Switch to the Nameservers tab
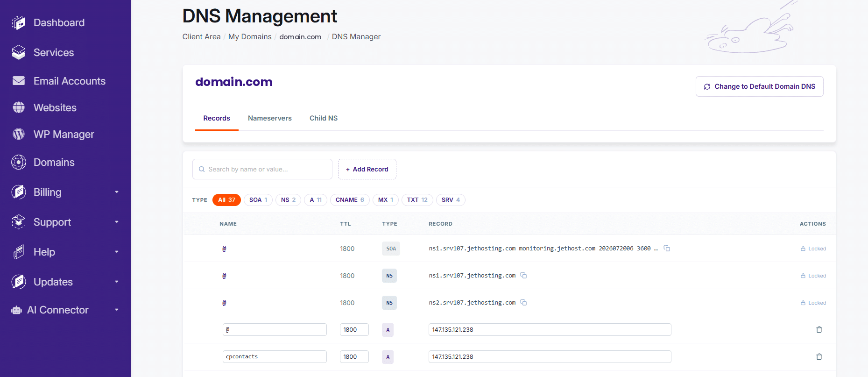This screenshot has width=868, height=377. click(x=270, y=118)
